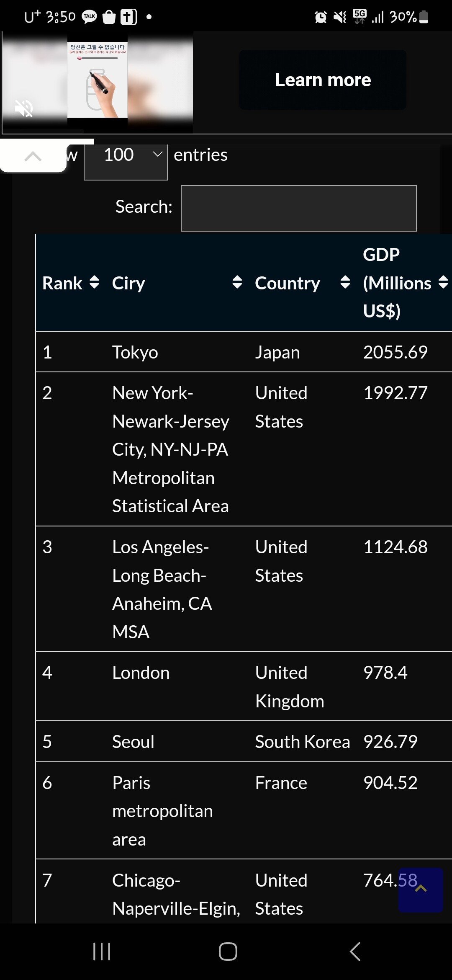452x980 pixels.
Task: Sort table by City column arrows
Action: point(237,282)
